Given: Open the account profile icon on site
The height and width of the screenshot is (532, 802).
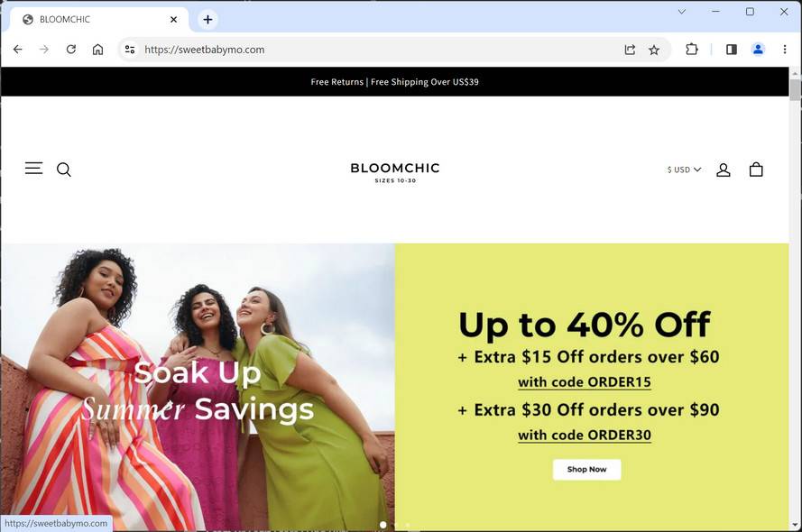Looking at the screenshot, I should (x=724, y=170).
